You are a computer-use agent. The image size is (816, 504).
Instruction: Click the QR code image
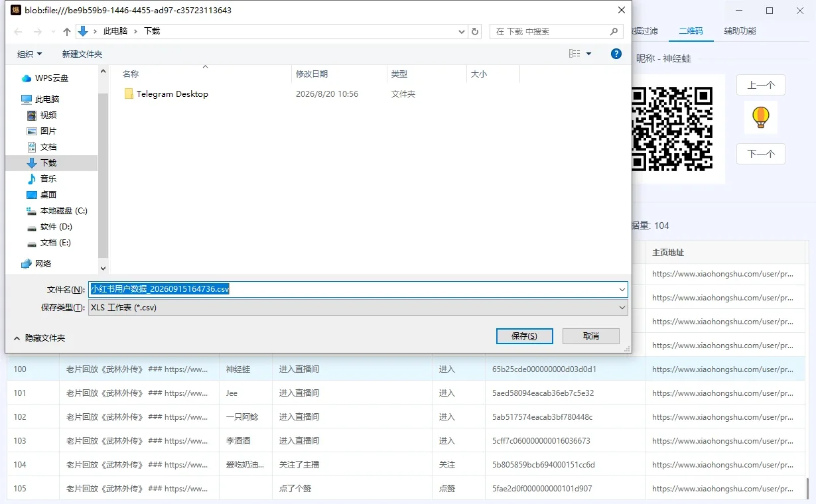point(671,128)
